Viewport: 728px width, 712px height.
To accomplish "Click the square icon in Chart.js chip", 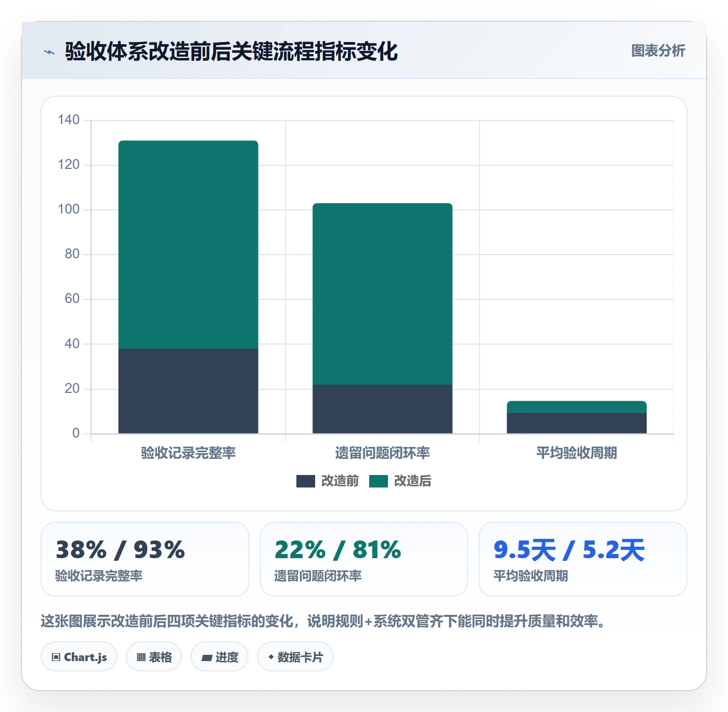I will click(x=56, y=657).
